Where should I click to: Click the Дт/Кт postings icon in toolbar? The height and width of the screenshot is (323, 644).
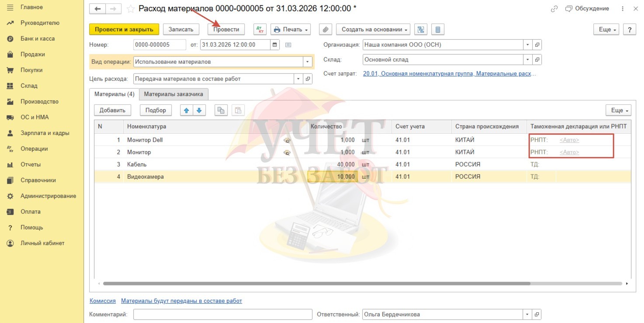point(260,29)
